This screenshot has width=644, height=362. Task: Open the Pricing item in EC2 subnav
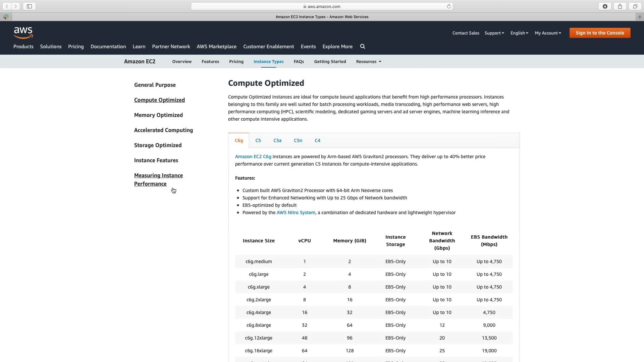(x=236, y=62)
